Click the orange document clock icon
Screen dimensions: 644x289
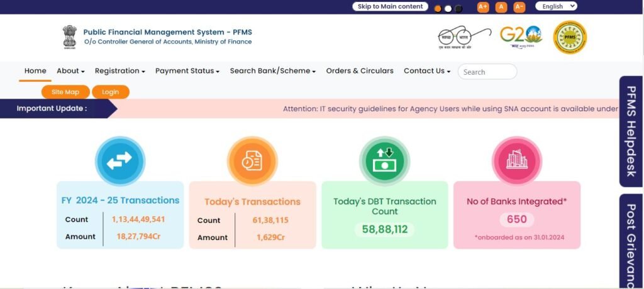(252, 161)
